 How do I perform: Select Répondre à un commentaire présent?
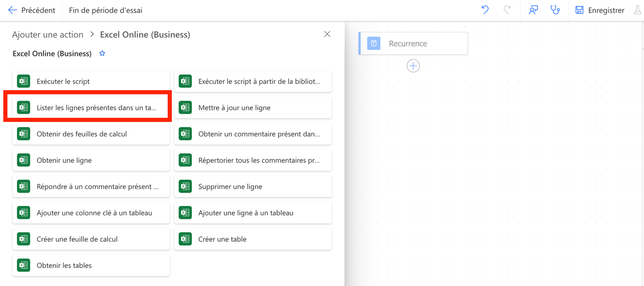[x=91, y=186]
